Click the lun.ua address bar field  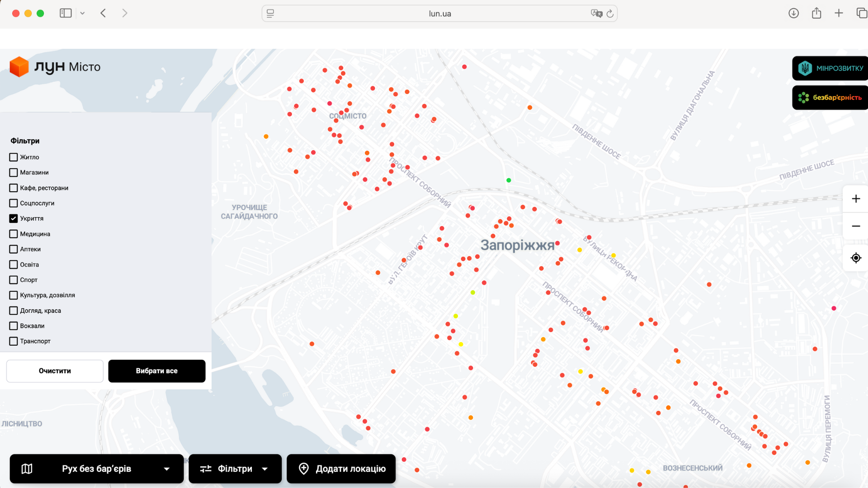pos(439,14)
